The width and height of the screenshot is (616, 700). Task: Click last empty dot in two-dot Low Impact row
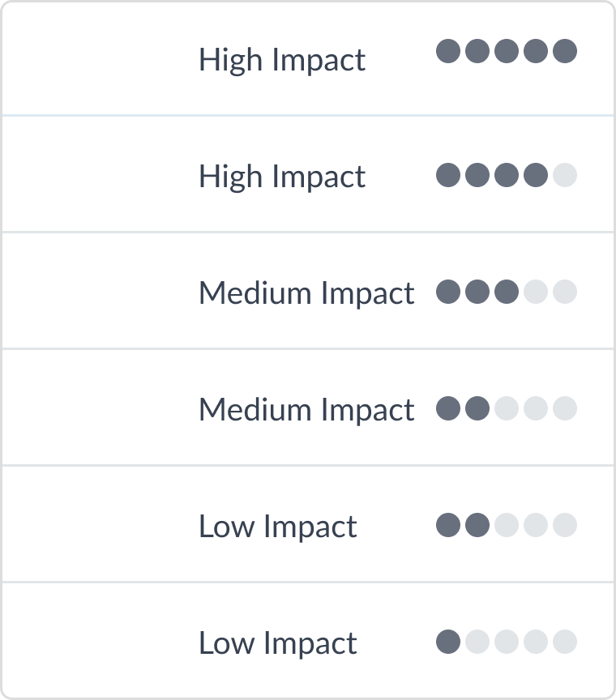click(565, 525)
